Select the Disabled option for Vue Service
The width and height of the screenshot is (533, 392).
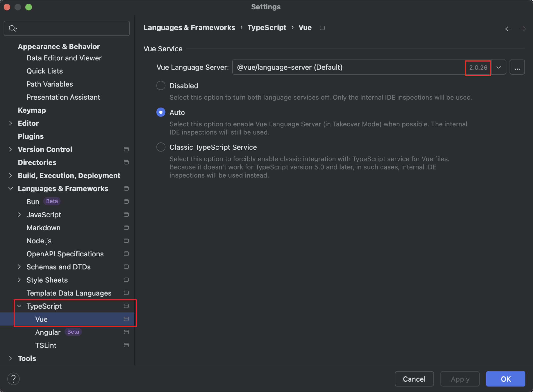pyautogui.click(x=161, y=85)
